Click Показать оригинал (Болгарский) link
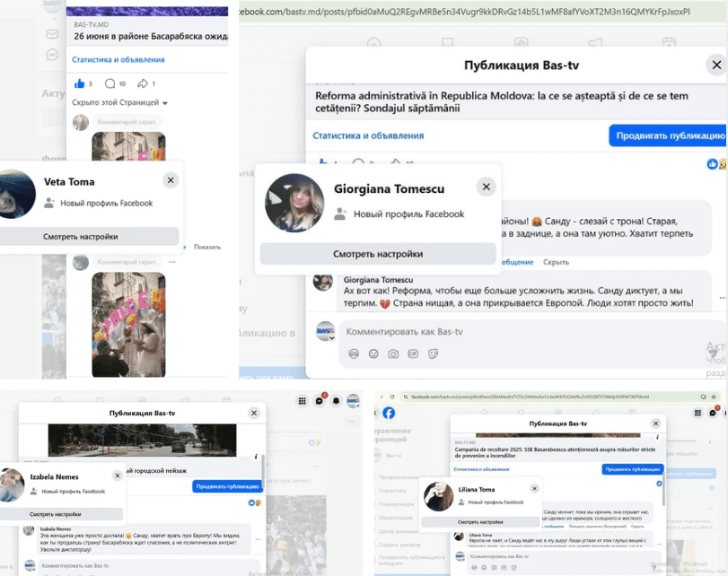This screenshot has width=728, height=576. 598,527
